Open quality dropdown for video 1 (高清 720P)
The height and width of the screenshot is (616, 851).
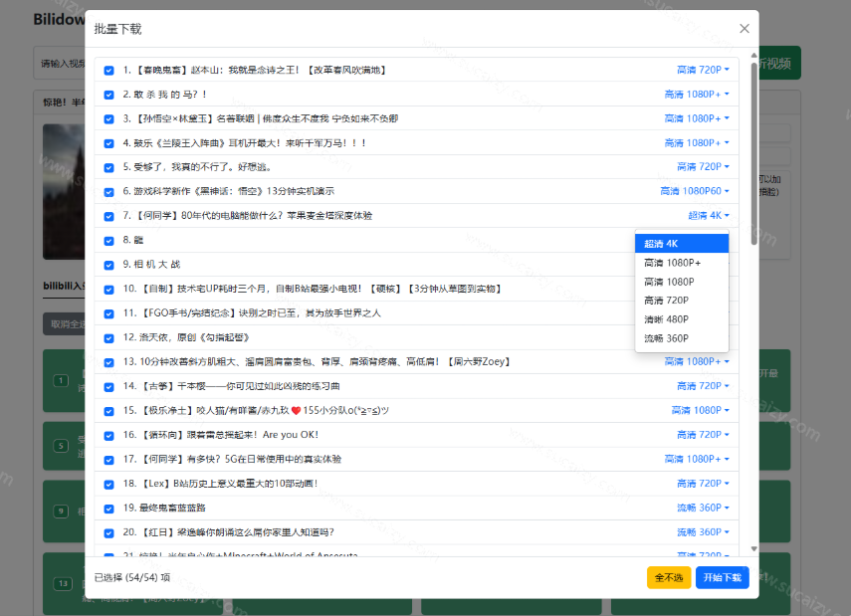pos(703,70)
